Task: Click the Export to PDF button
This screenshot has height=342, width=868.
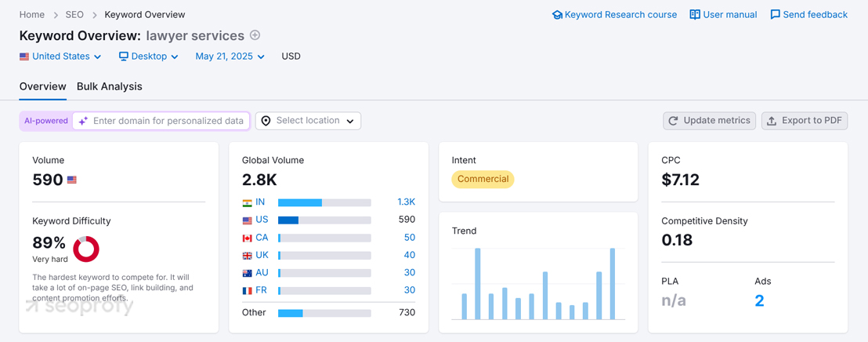Action: [805, 121]
